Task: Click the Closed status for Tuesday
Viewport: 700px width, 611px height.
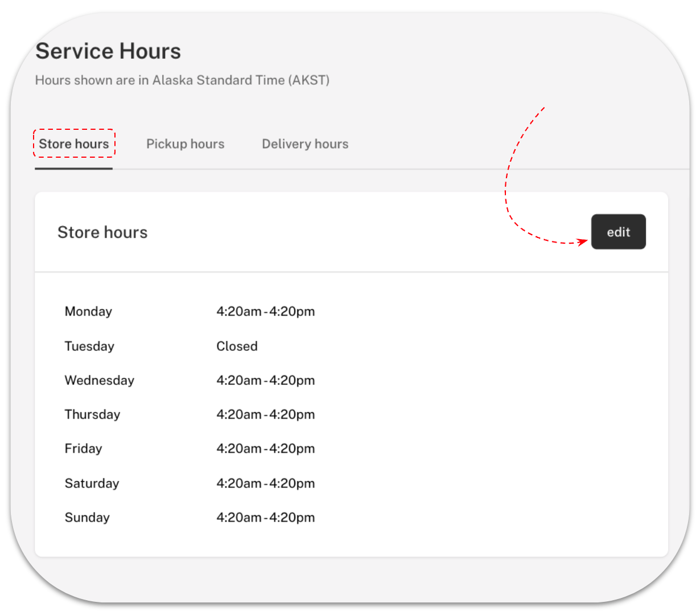Action: tap(237, 346)
